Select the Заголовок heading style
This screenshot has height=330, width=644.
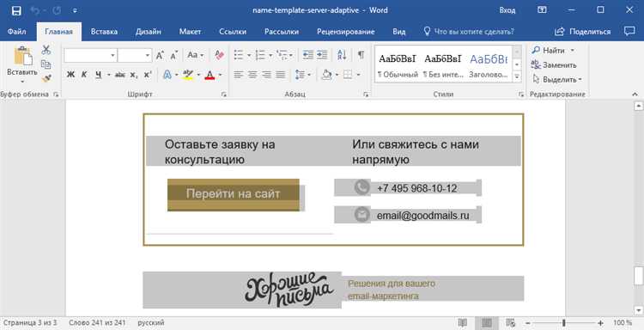[x=489, y=65]
